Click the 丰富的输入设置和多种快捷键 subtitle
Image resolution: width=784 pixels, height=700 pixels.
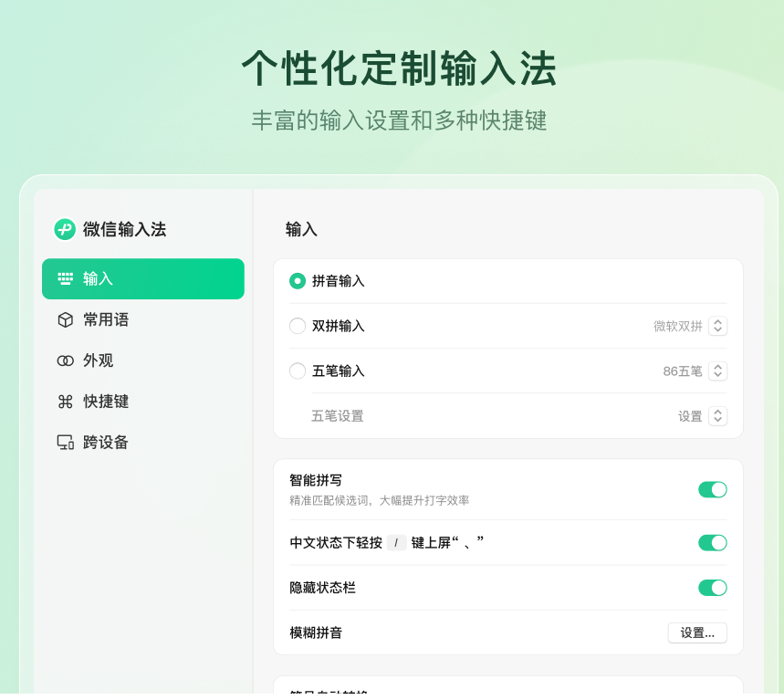tap(399, 120)
